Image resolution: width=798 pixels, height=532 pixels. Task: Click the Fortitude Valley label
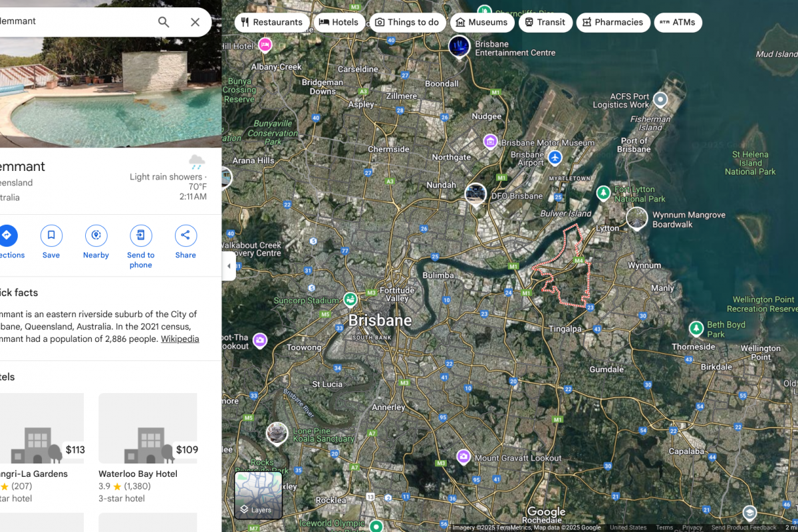pos(397,295)
